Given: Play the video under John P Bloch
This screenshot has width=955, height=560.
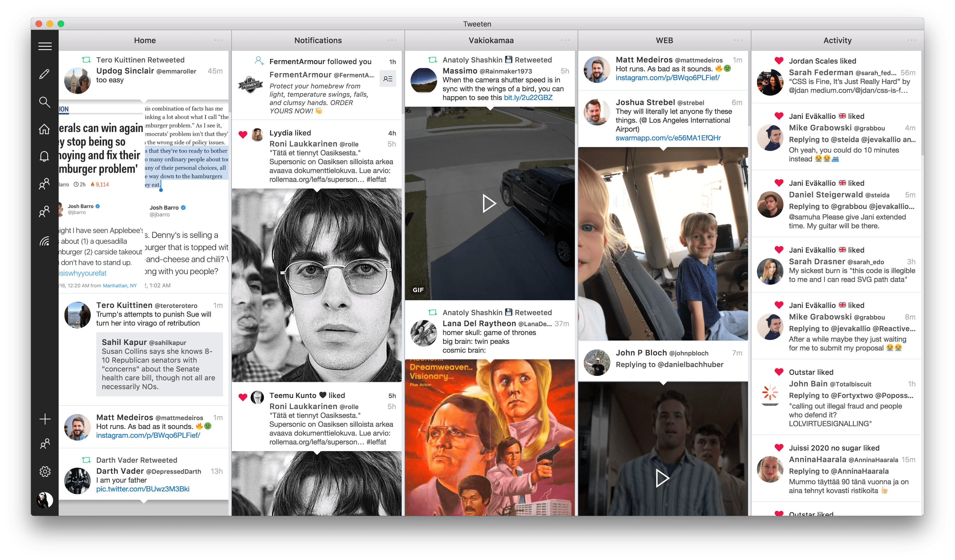Looking at the screenshot, I should click(662, 478).
